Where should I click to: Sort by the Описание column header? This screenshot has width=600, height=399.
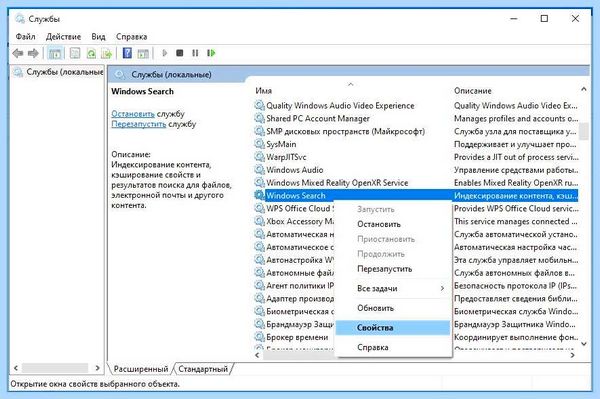[473, 91]
